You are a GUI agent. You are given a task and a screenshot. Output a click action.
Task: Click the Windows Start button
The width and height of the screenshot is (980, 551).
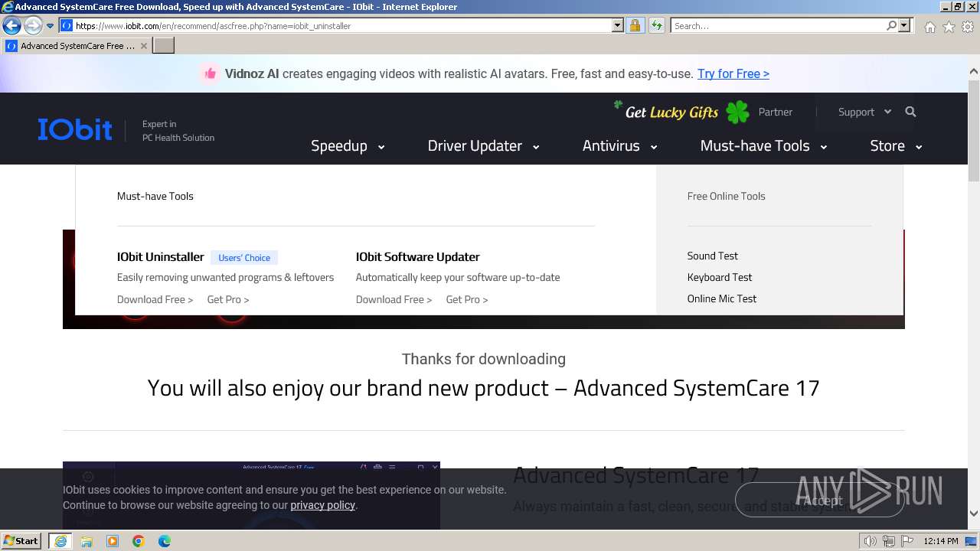click(21, 541)
